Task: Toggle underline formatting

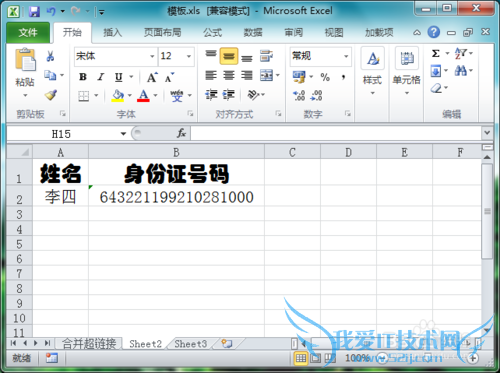Action: pos(119,77)
